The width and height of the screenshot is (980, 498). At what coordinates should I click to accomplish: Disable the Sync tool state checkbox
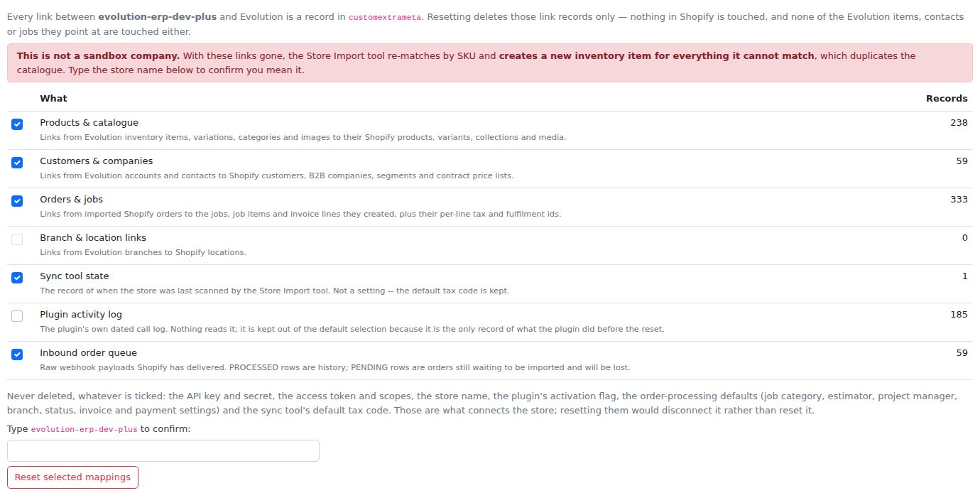17,278
